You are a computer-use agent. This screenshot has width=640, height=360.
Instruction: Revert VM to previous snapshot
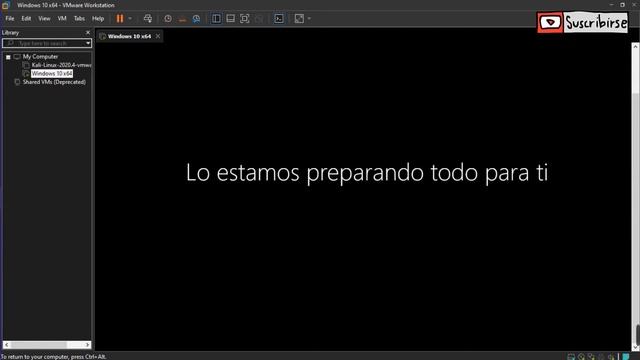point(182,18)
